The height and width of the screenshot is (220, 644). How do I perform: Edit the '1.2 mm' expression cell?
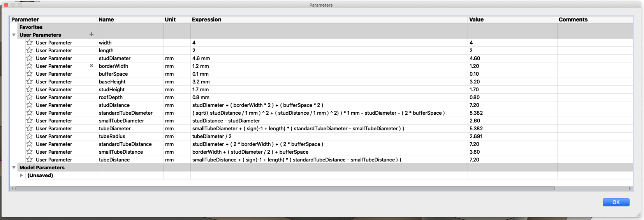(329, 66)
